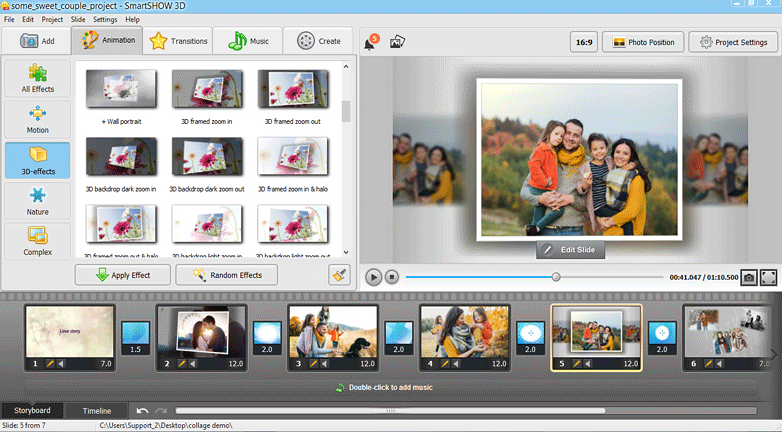Enter fullscreen preview mode
The width and height of the screenshot is (782, 432).
769,277
